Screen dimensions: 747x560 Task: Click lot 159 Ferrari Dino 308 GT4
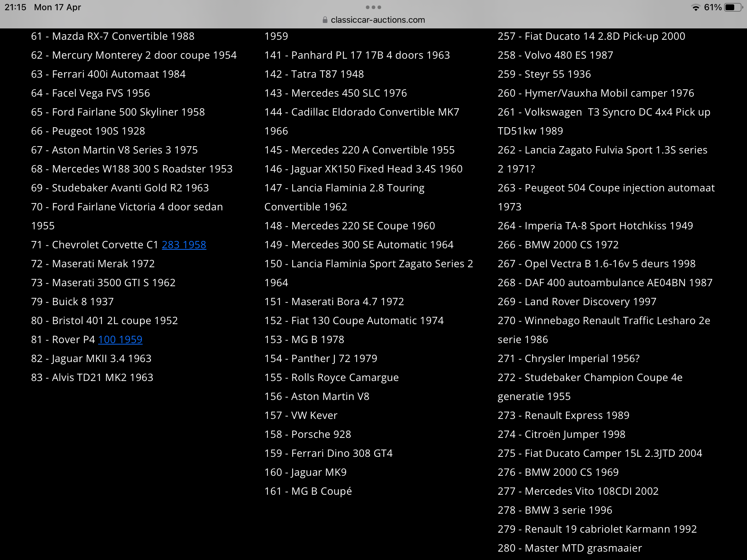pyautogui.click(x=329, y=453)
